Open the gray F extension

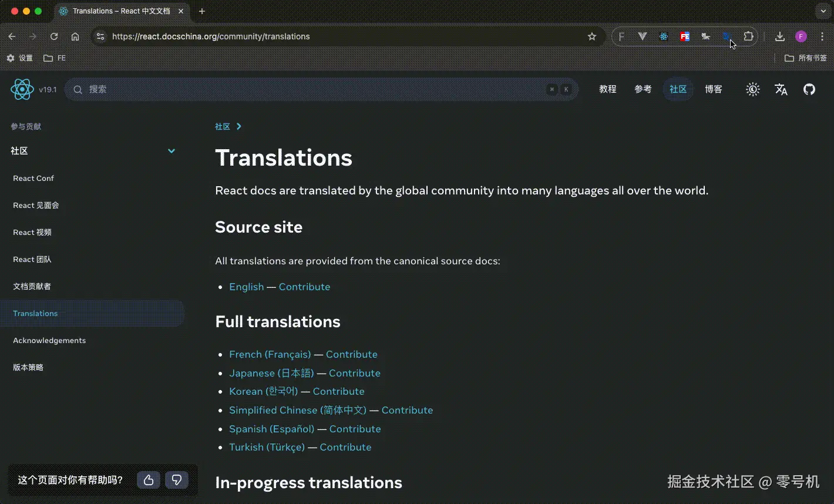(621, 36)
